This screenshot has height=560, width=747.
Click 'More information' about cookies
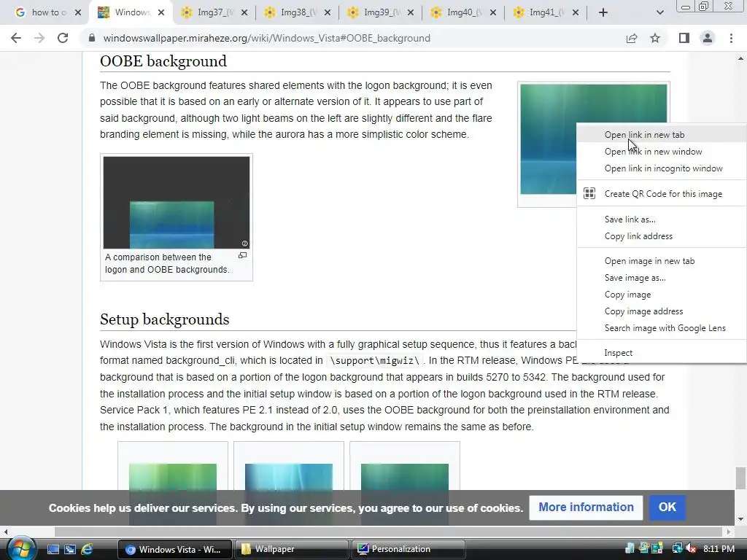586,507
